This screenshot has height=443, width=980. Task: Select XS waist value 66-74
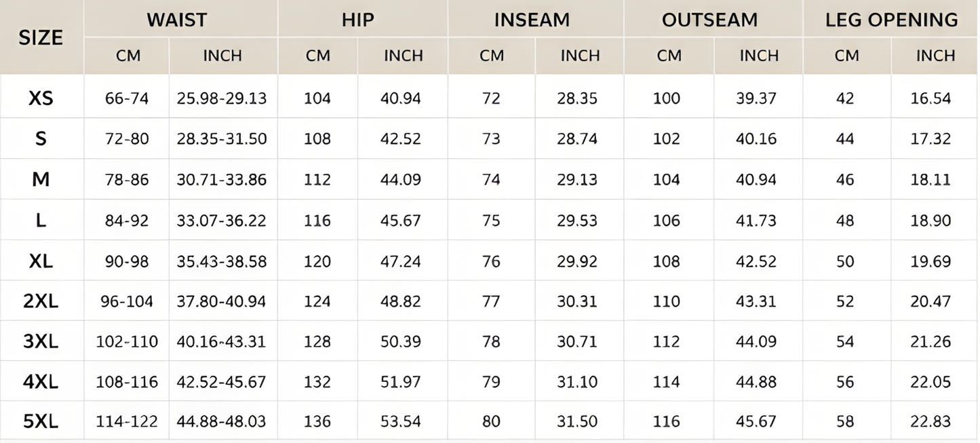(x=127, y=98)
